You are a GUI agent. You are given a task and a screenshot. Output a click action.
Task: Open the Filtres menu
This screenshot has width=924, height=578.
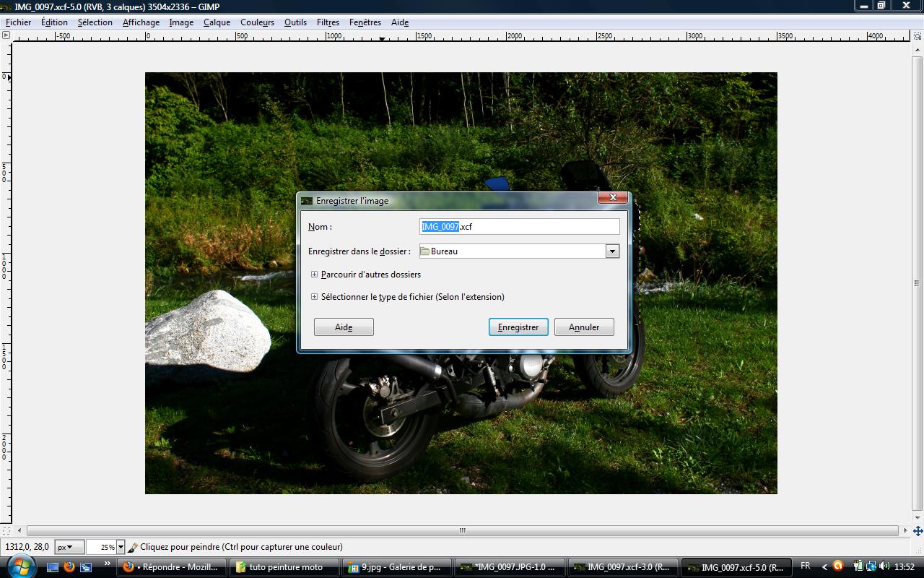click(x=328, y=22)
